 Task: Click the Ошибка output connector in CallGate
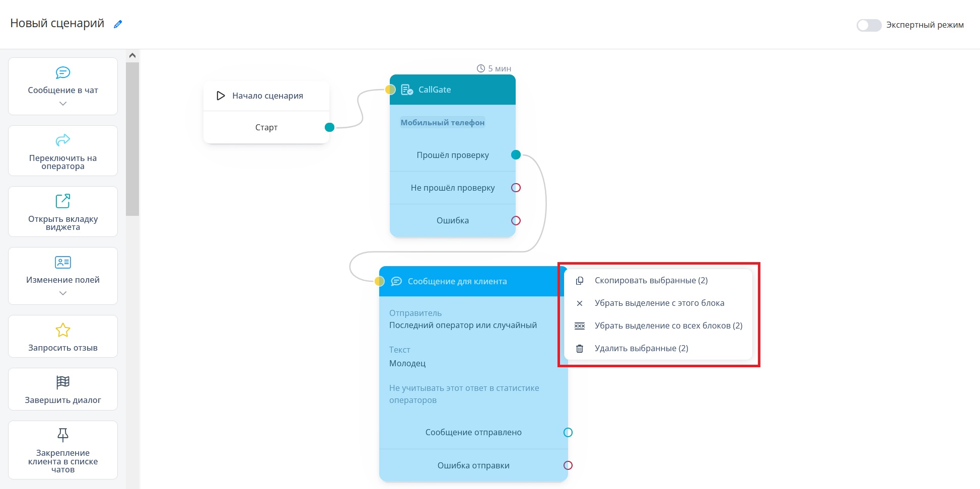pos(516,220)
